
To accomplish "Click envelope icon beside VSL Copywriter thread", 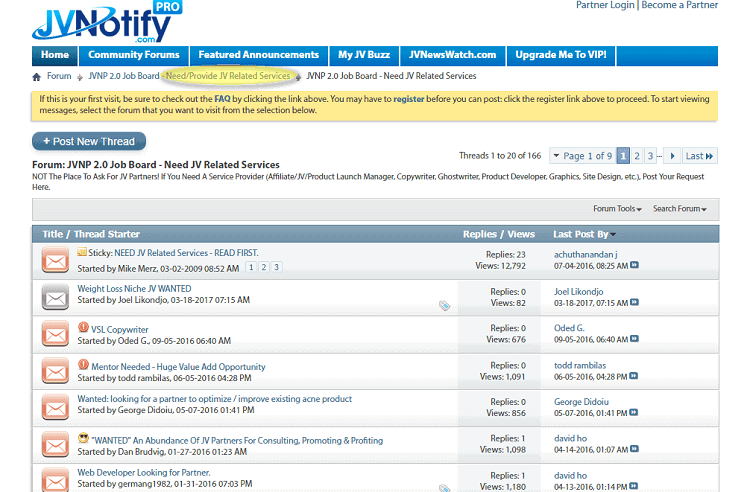I will (x=55, y=334).
